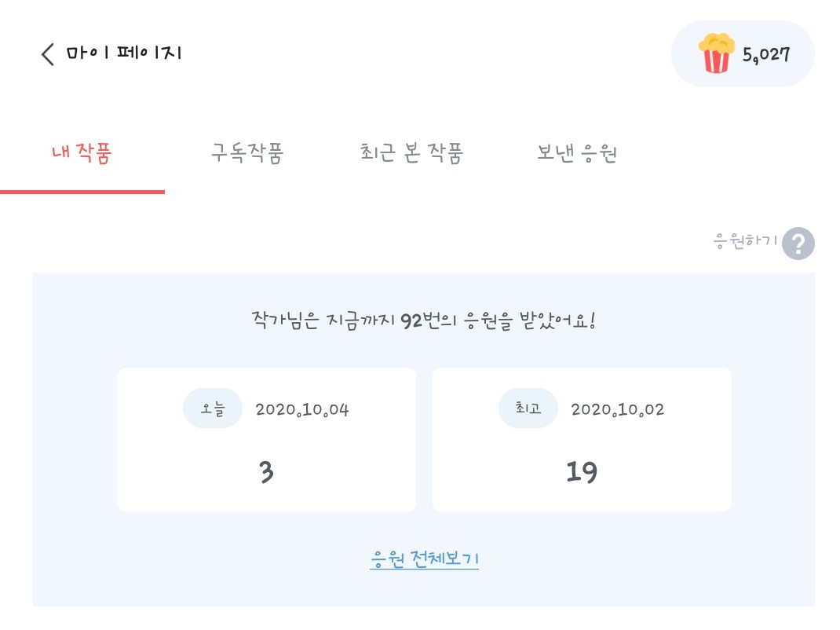
Task: Click the popcorn icon
Action: (715, 53)
